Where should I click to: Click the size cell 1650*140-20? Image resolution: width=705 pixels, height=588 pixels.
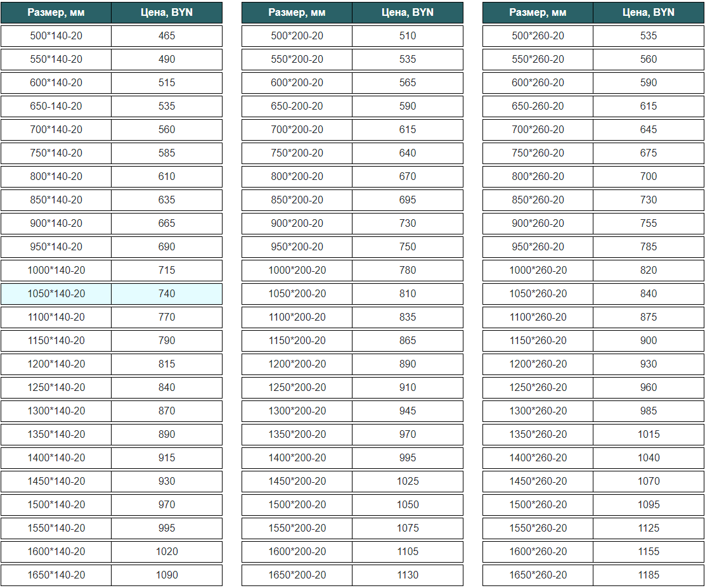click(56, 575)
